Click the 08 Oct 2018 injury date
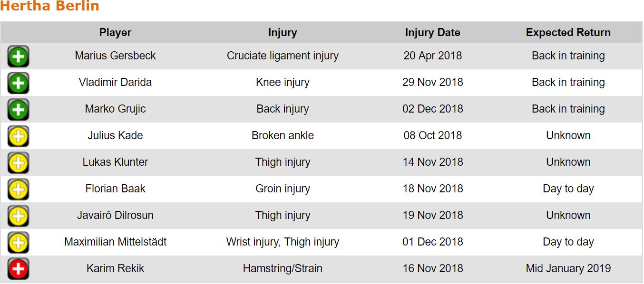Screen dimensions: 644x284 coord(432,135)
